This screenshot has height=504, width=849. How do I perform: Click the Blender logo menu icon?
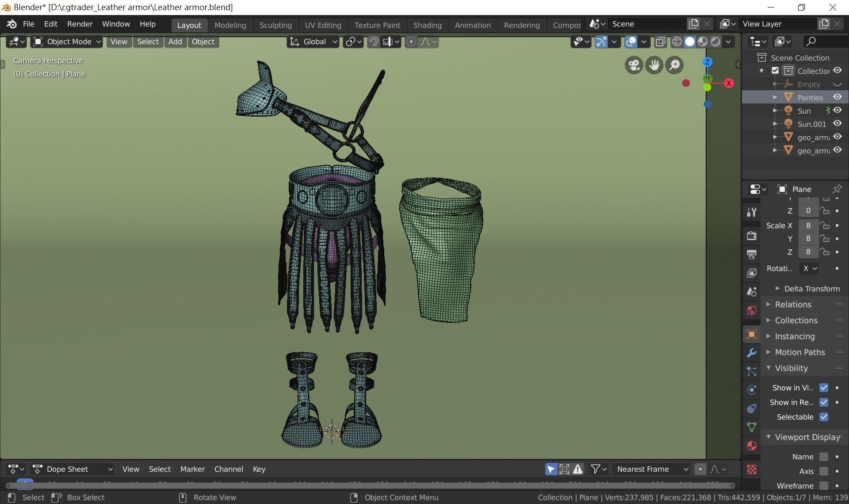click(12, 24)
